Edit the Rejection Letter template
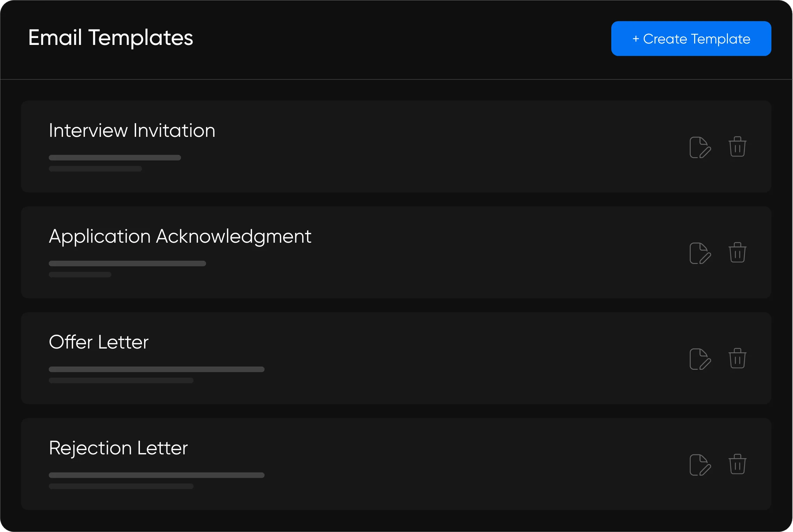 tap(700, 465)
